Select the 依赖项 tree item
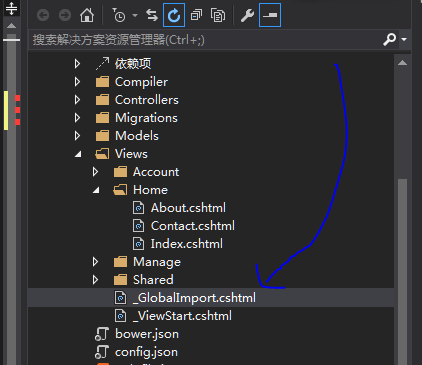Screen dimensions: 422x365 pyautogui.click(x=133, y=63)
